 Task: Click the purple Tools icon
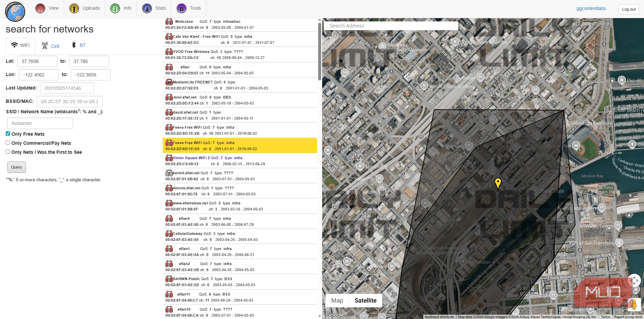click(182, 8)
